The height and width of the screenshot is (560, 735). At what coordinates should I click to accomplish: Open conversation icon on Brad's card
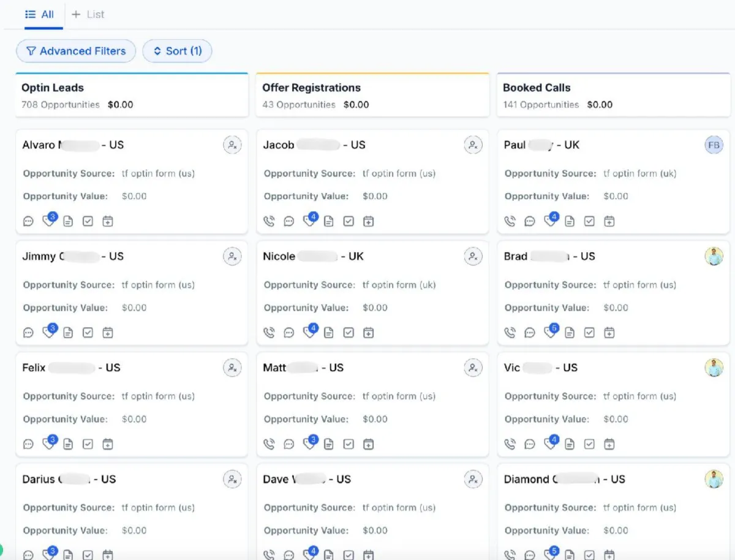(x=530, y=333)
